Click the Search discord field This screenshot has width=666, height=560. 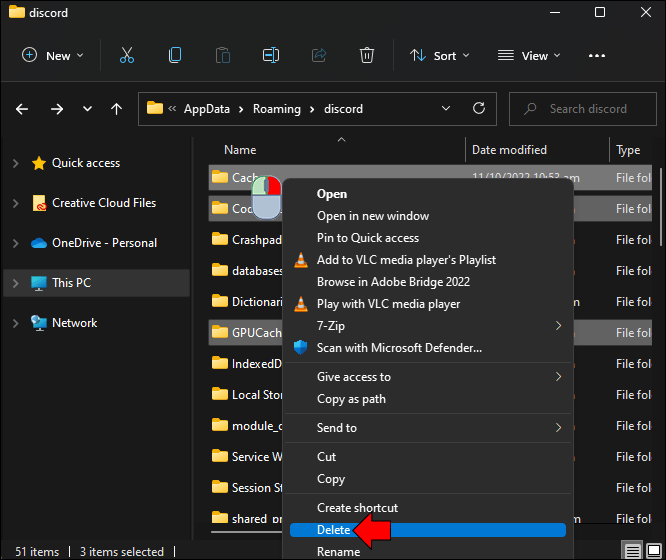(583, 109)
